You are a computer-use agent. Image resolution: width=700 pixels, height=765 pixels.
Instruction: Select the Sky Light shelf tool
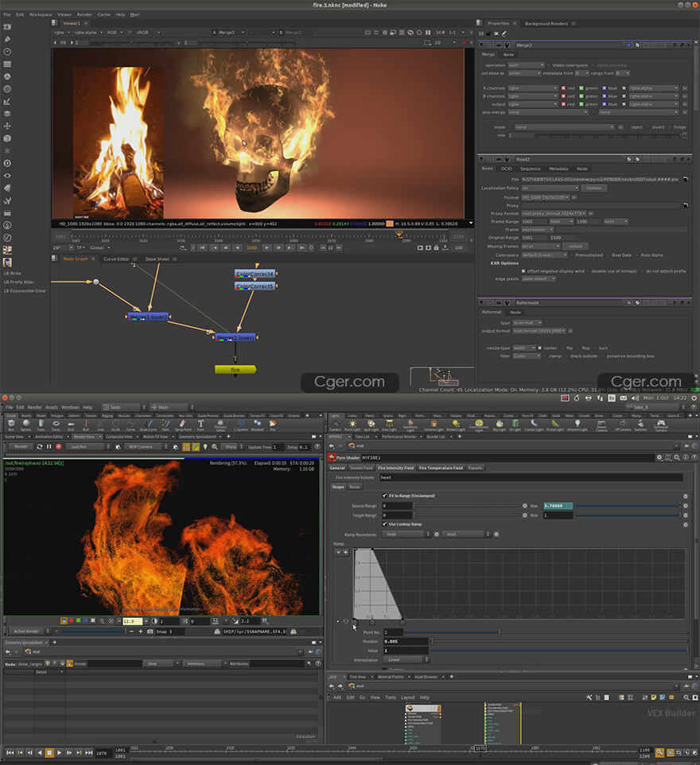click(x=499, y=425)
